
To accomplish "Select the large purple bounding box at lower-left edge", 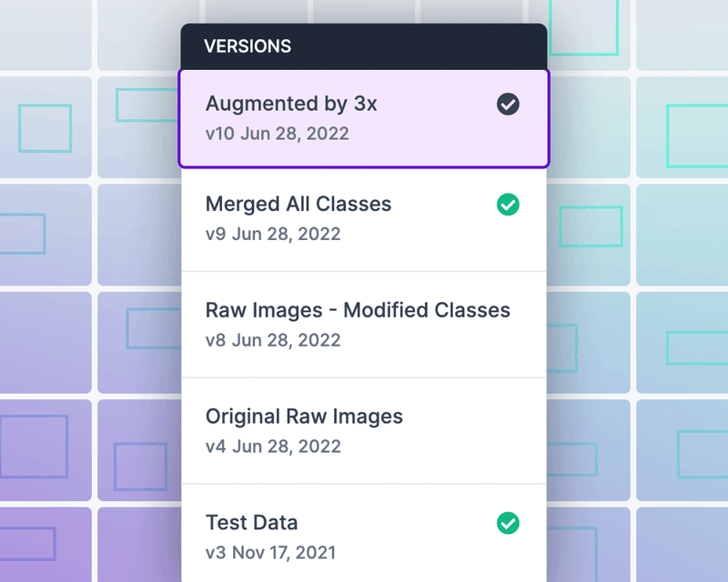I will (x=34, y=447).
